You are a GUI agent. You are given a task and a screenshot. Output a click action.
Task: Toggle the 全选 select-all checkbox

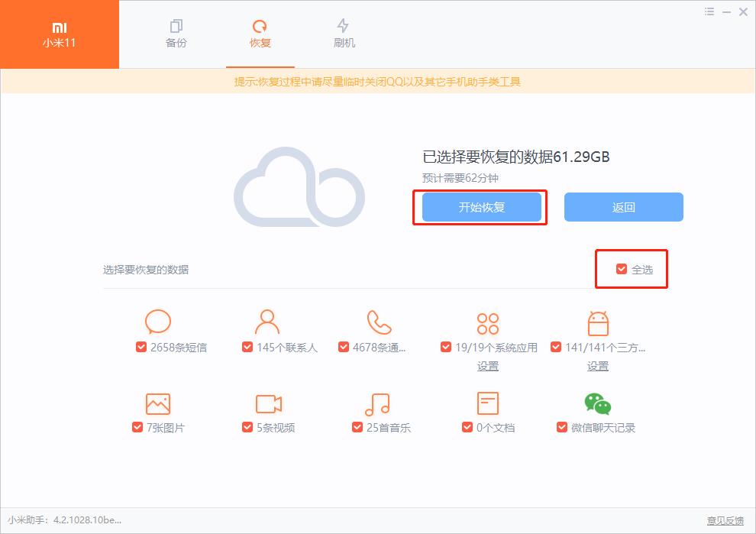click(x=622, y=268)
